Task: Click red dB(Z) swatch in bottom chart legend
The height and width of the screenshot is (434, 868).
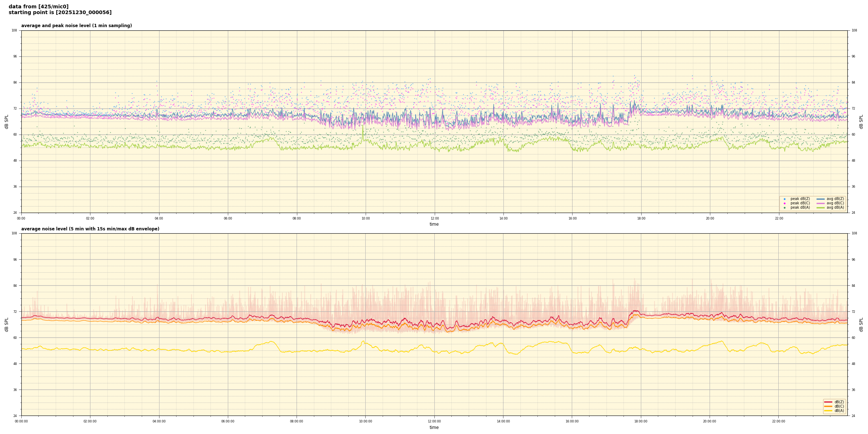Action: click(828, 402)
